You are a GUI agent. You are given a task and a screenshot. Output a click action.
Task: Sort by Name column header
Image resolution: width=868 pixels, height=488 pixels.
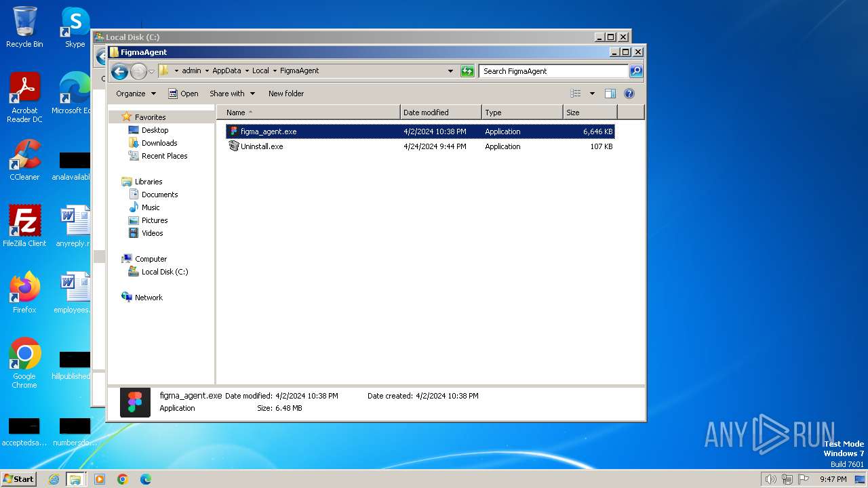click(309, 113)
